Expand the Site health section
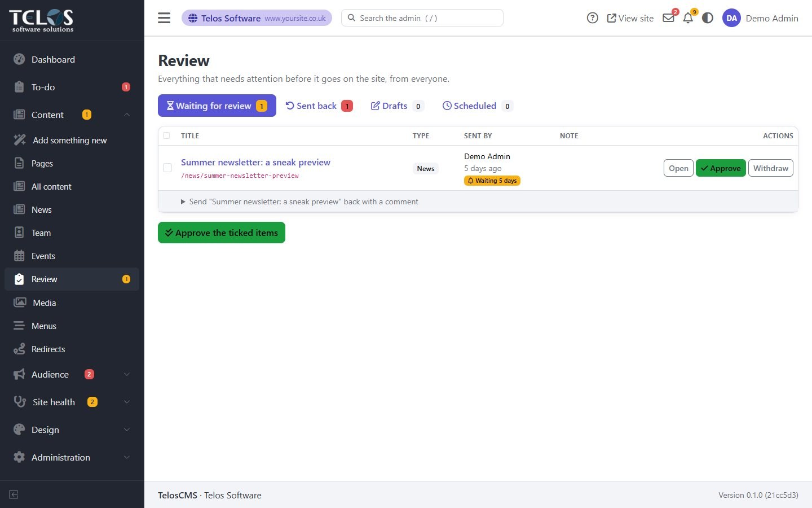 pos(72,402)
